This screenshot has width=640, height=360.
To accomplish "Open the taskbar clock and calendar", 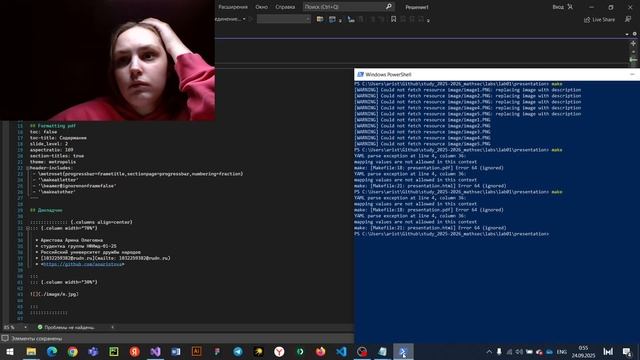I will pyautogui.click(x=583, y=351).
